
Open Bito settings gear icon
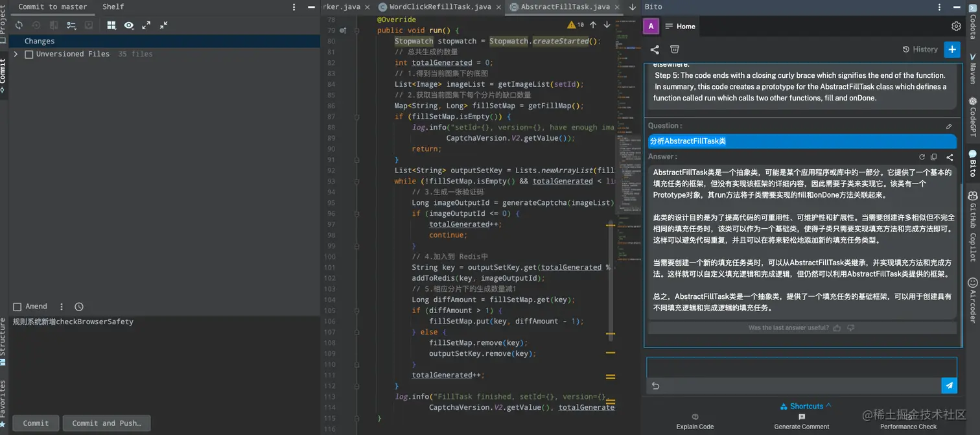(956, 27)
